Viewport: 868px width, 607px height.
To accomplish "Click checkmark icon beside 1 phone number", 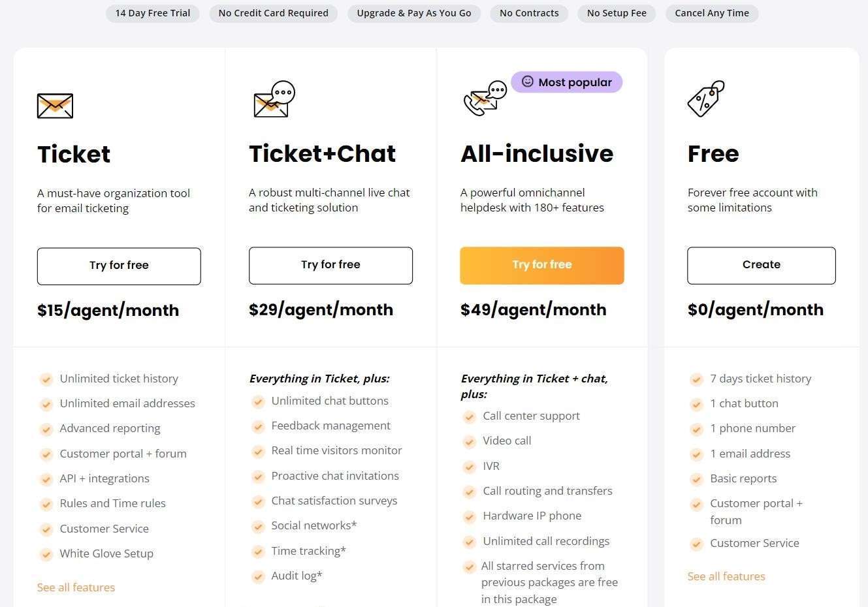I will click(x=696, y=429).
